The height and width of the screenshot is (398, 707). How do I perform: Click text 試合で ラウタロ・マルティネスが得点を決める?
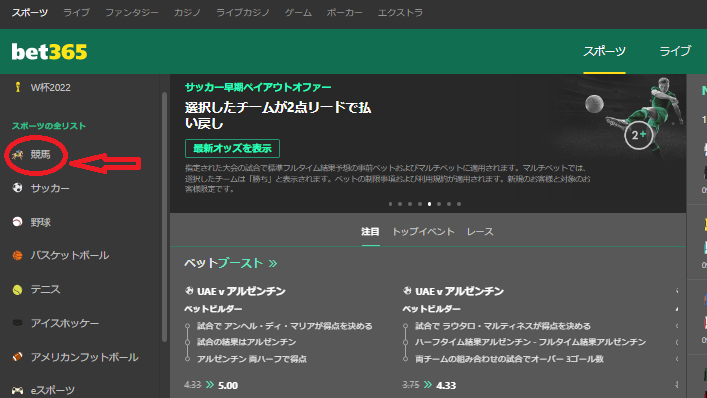coord(503,326)
